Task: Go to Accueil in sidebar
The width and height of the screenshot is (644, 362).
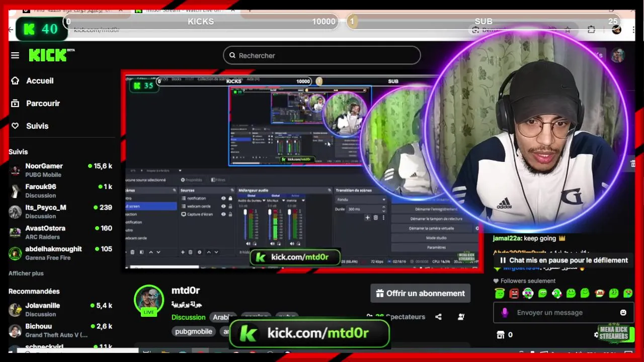Action: [x=33, y=80]
